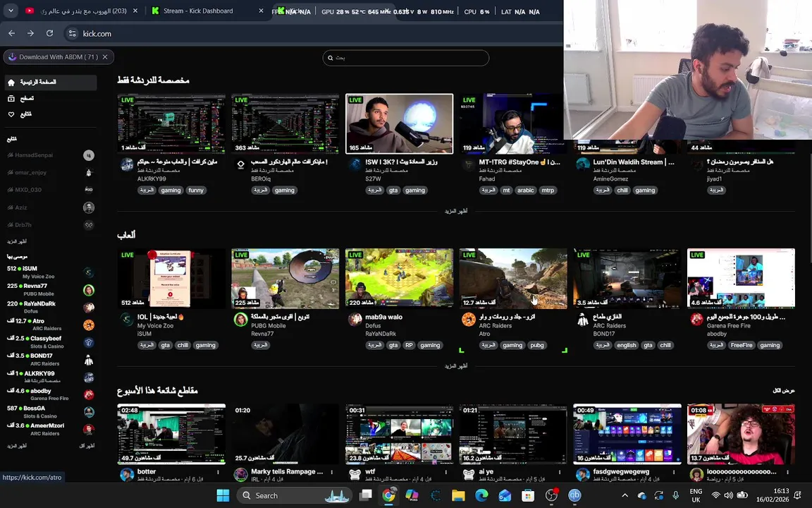Open options menu for wtf clip
The width and height of the screenshot is (812, 508).
pyautogui.click(x=446, y=472)
